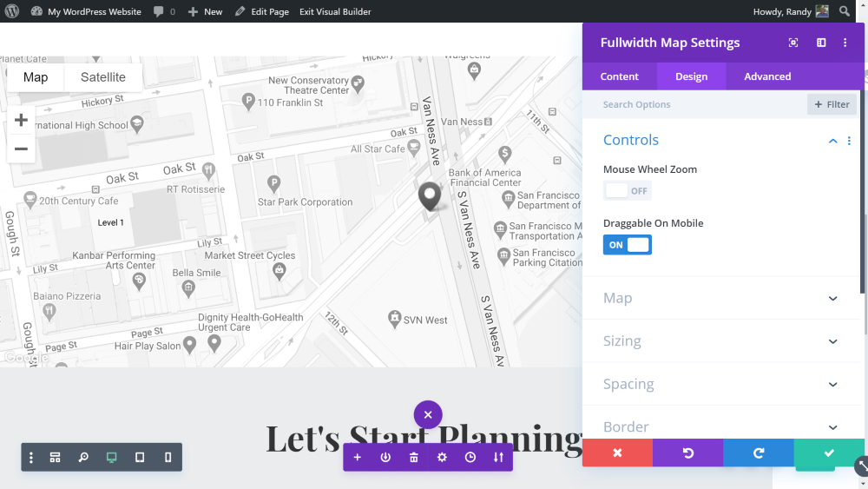The image size is (868, 489).
Task: Click the Bella Smile marker
Action: coord(188,287)
